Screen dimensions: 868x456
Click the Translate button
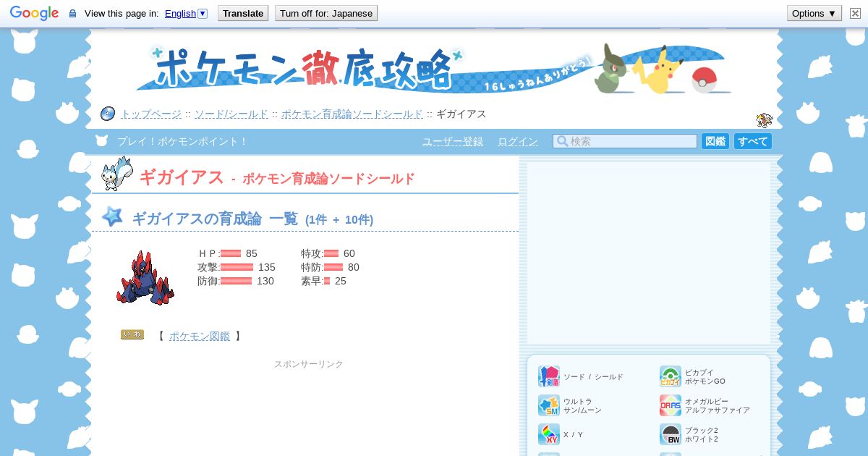tap(243, 13)
